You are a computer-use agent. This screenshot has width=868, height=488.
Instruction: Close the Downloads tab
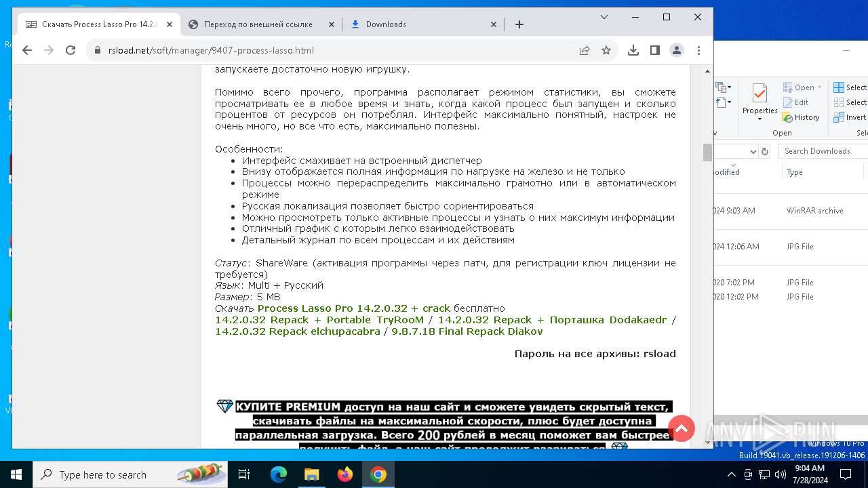[494, 24]
